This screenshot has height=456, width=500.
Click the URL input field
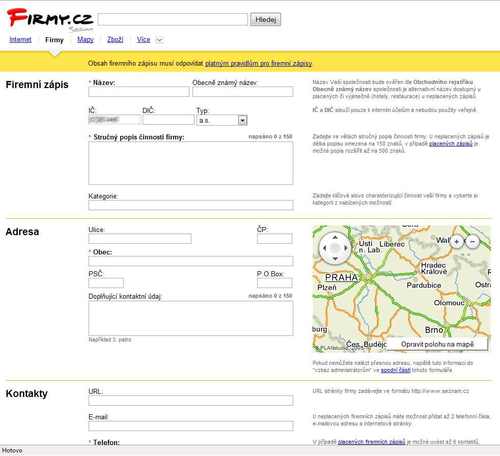click(191, 400)
